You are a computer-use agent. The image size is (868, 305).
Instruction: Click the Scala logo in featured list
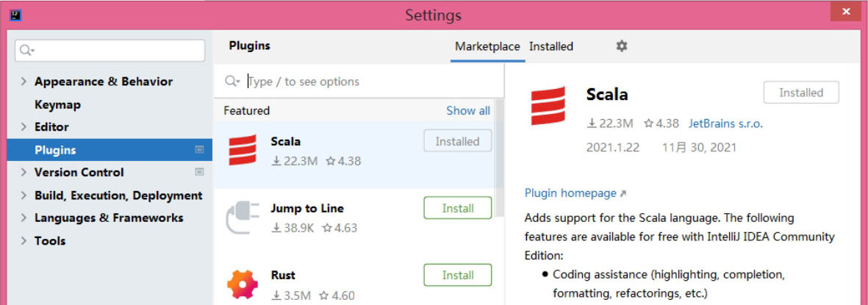click(x=243, y=150)
